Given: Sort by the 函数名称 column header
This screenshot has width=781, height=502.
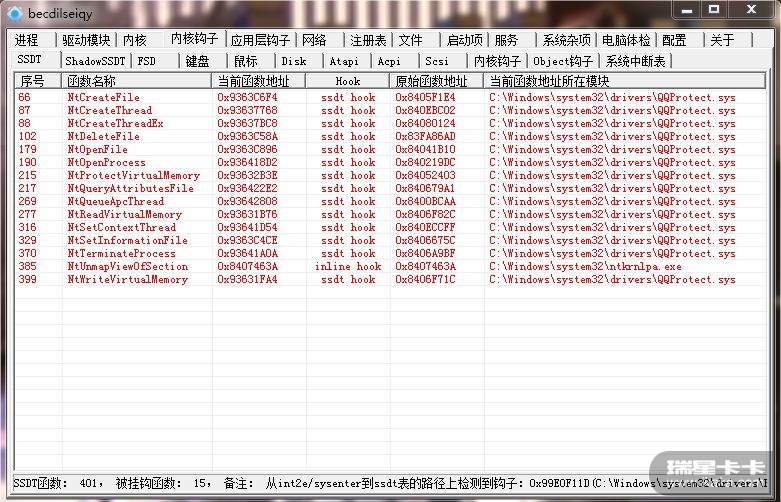Looking at the screenshot, I should (x=136, y=81).
